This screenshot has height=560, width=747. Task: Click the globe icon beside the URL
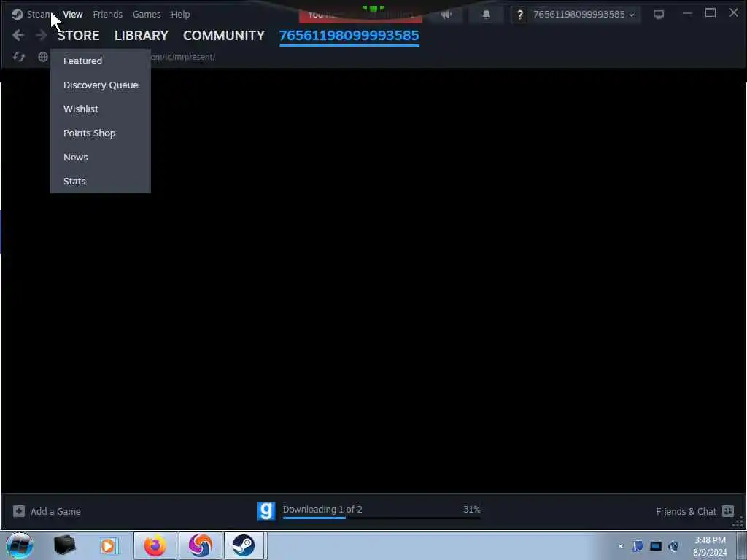[x=43, y=57]
